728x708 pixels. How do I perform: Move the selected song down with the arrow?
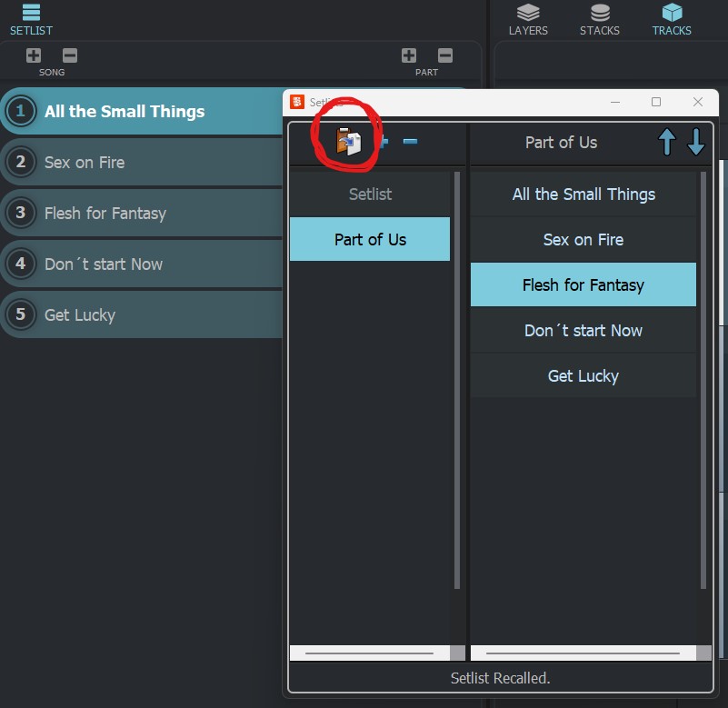point(696,142)
